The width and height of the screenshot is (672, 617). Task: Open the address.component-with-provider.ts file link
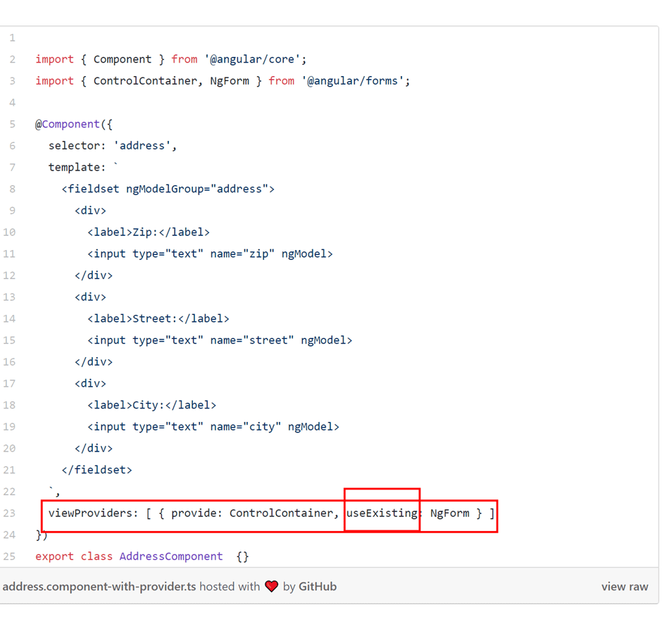(x=99, y=587)
